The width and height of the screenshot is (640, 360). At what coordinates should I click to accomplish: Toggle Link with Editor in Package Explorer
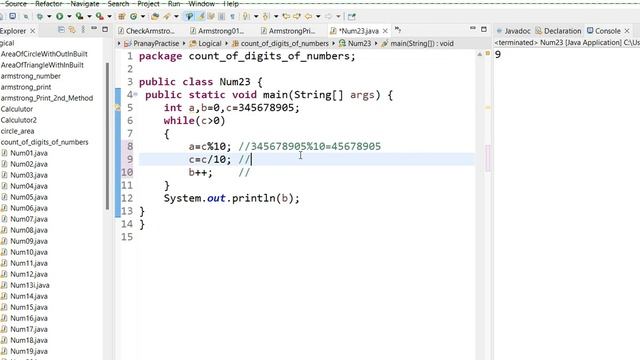pos(72,30)
